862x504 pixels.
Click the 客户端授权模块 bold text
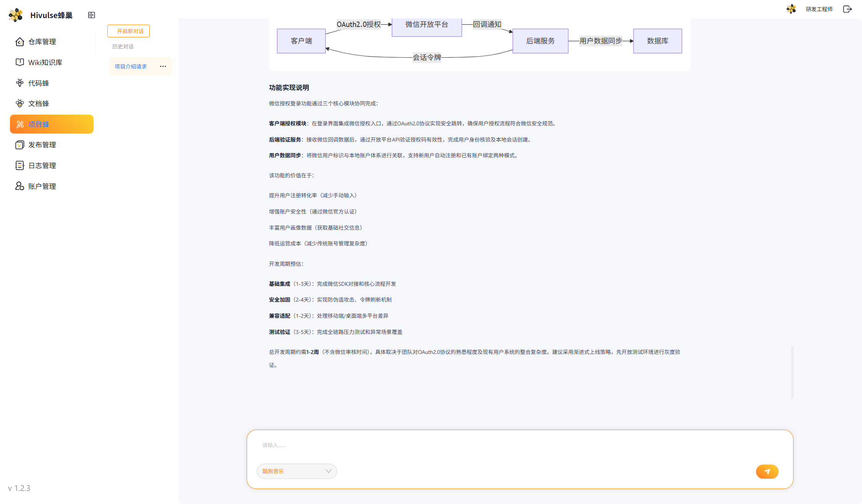pyautogui.click(x=287, y=123)
